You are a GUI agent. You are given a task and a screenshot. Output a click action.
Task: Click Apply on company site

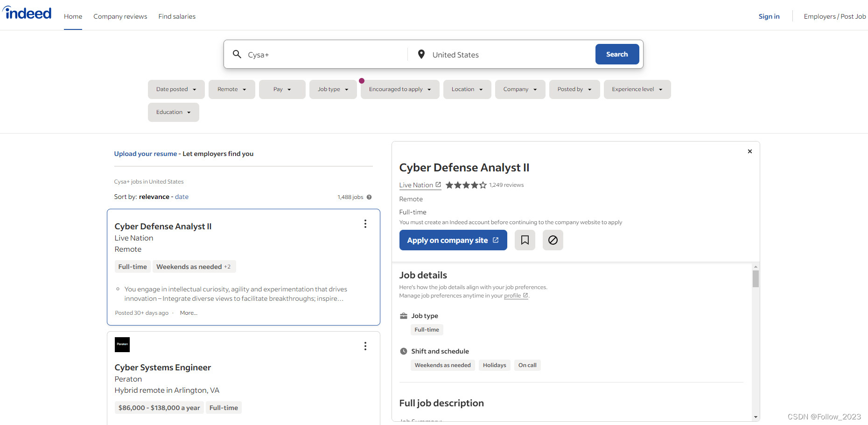pyautogui.click(x=453, y=240)
